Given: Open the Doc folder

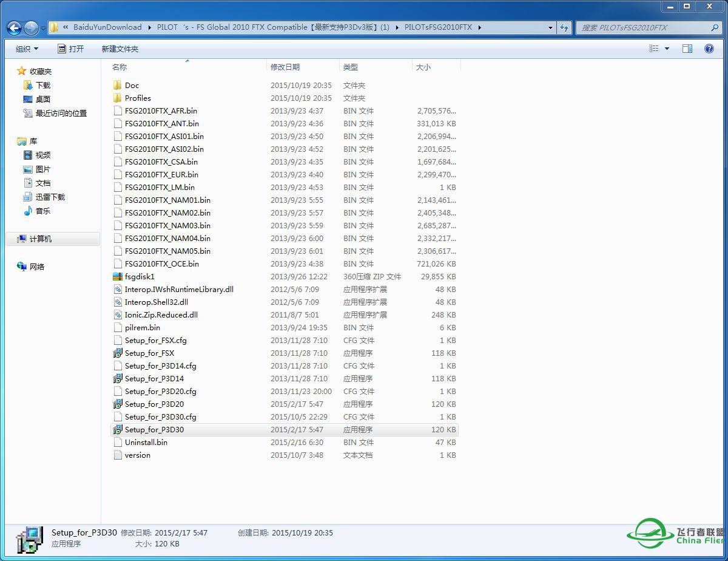Looking at the screenshot, I should click(x=131, y=85).
